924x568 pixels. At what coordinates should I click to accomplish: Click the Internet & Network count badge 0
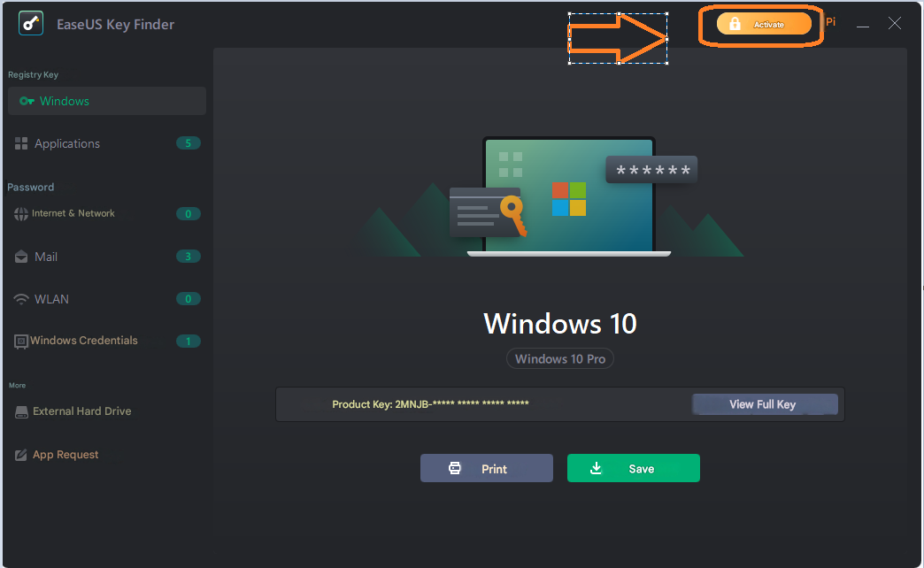click(189, 214)
